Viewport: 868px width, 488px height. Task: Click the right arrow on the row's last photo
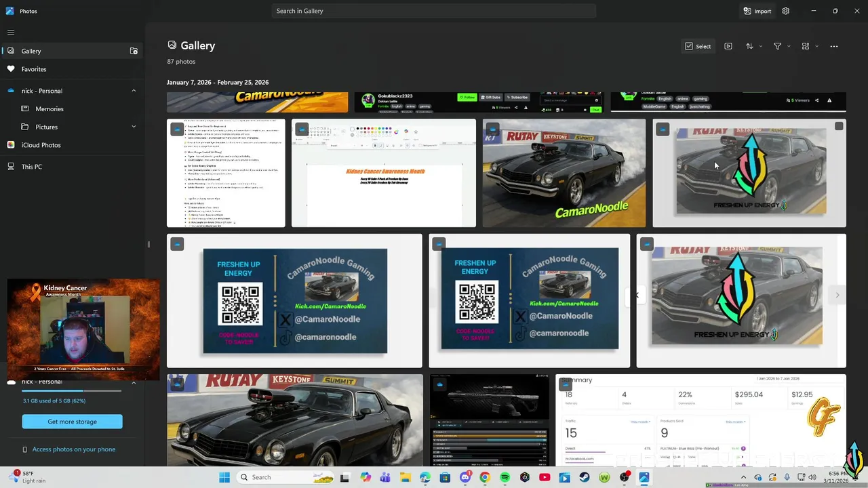837,295
